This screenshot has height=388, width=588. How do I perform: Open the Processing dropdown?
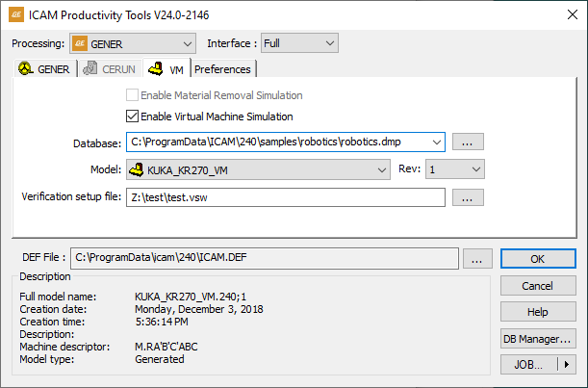(133, 43)
